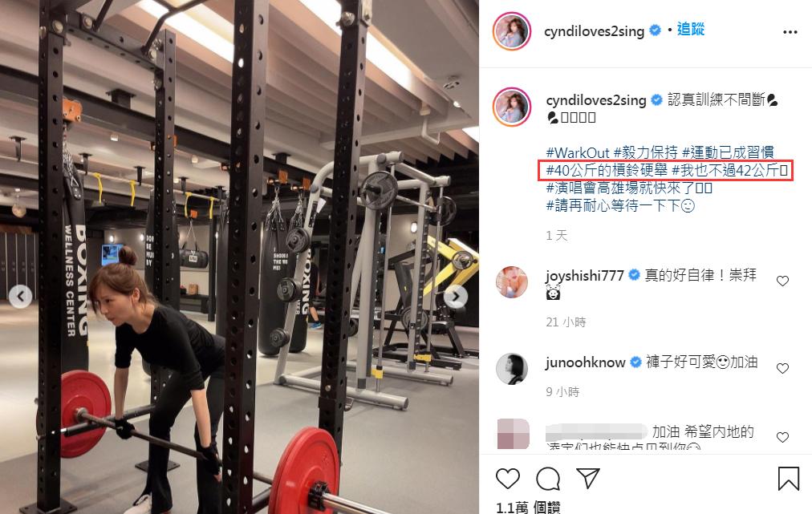This screenshot has width=812, height=514.
Task: Click the header profile avatar of cyndiloves2sing
Action: [x=512, y=31]
